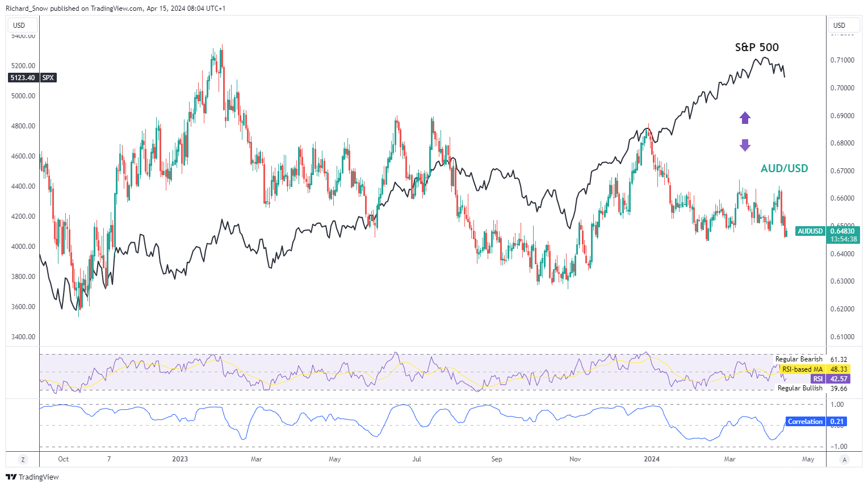Screen dimensions: 868x487
Task: Click the 3400.00 left price scale label
Action: pos(23,337)
